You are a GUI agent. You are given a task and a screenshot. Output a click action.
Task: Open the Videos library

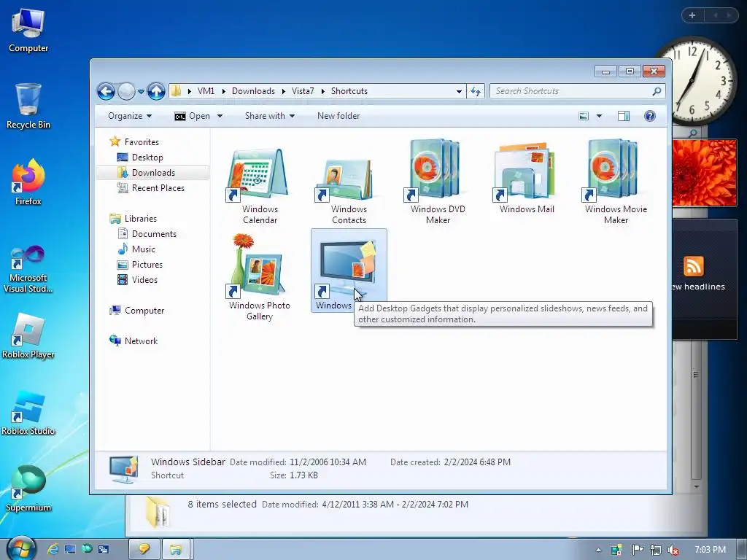pos(144,279)
